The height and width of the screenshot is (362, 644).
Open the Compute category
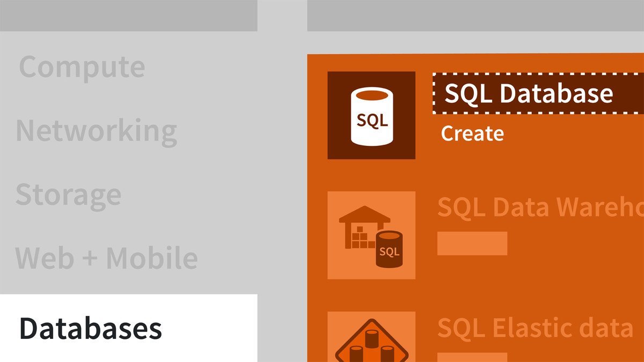tap(82, 67)
